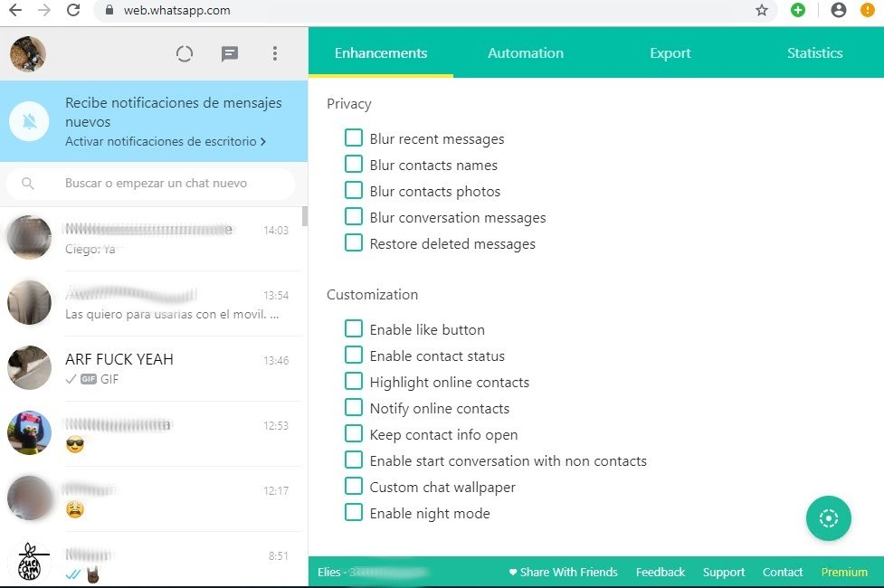The width and height of the screenshot is (884, 588).
Task: Enable Blur recent messages checkbox
Action: pos(354,138)
